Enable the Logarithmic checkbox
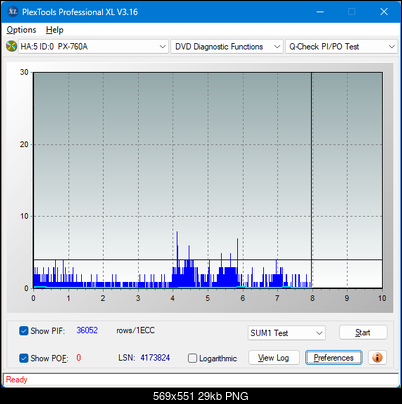Image resolution: width=402 pixels, height=404 pixels. click(x=192, y=358)
